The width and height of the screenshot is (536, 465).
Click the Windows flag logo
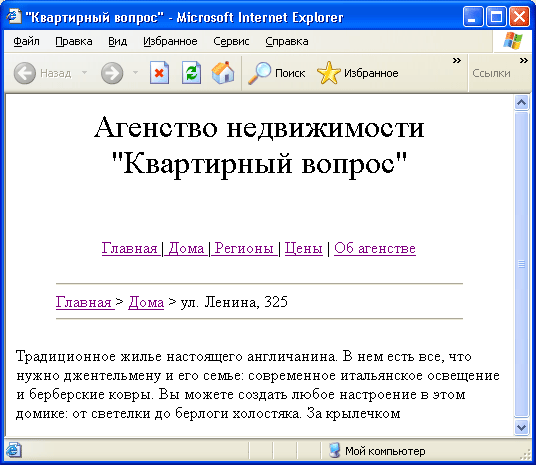pos(513,41)
